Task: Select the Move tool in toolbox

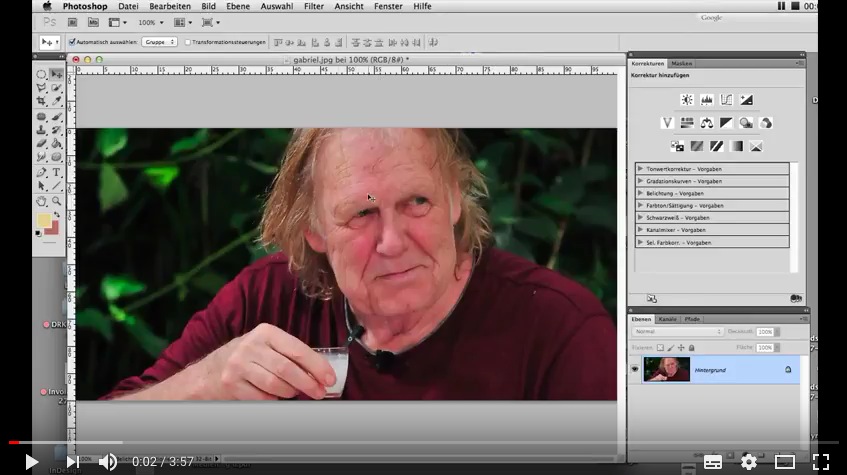Action: coord(57,74)
